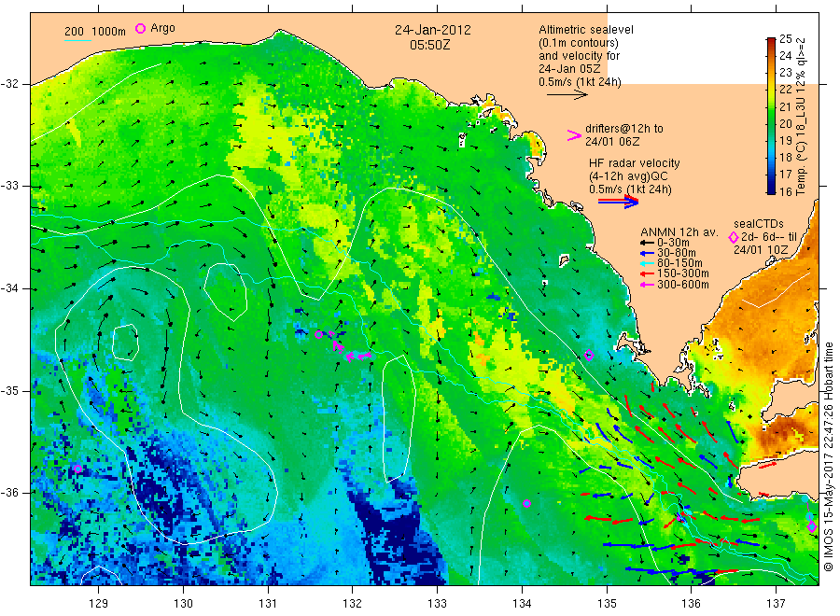Click the '129' longitude axis label
This screenshot has height=616, width=840.
point(99,603)
